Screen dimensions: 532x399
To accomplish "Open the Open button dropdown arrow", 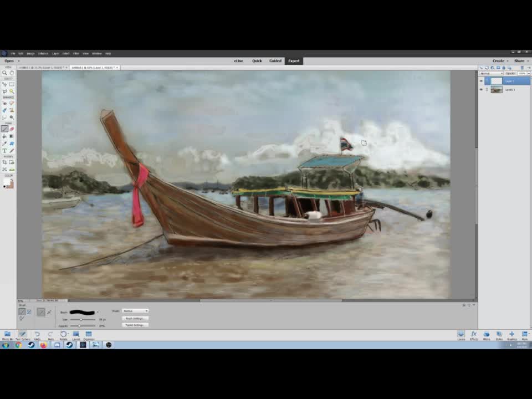I will click(x=19, y=61).
